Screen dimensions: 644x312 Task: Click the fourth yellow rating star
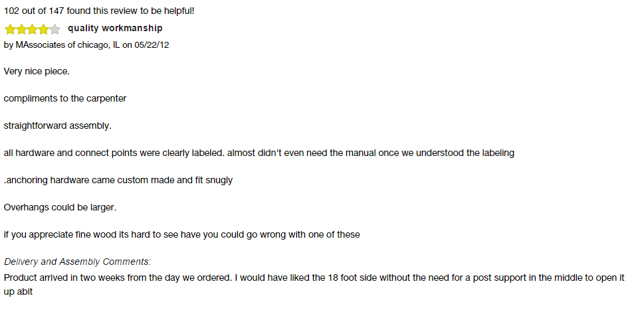(43, 29)
